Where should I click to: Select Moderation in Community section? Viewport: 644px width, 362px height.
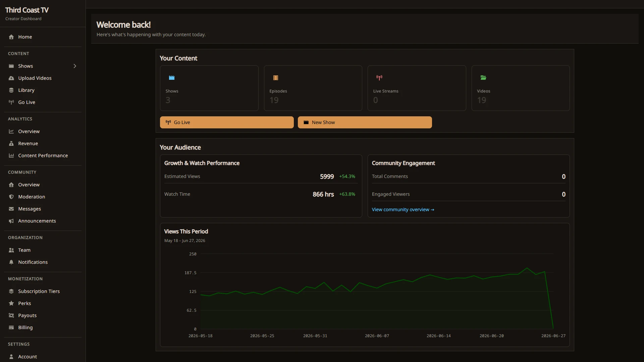(43, 197)
